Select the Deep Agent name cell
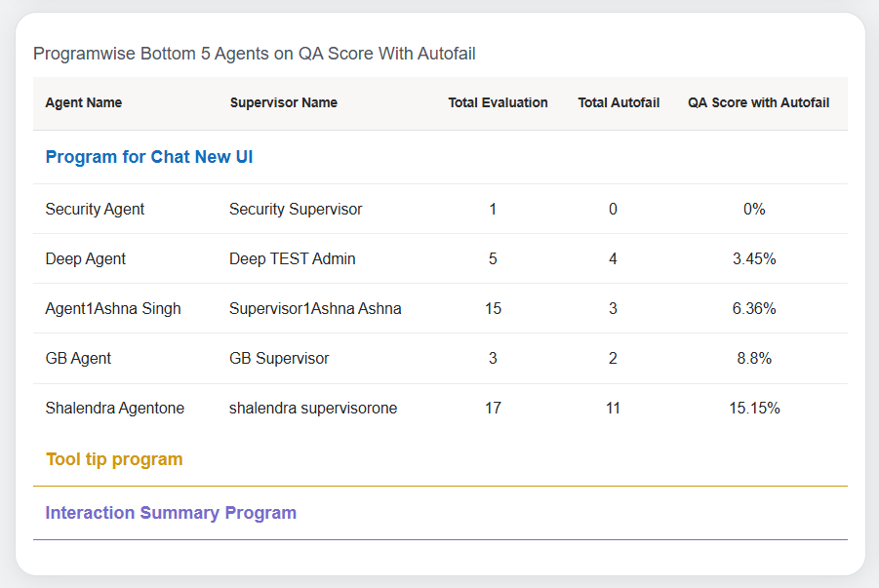 86,259
